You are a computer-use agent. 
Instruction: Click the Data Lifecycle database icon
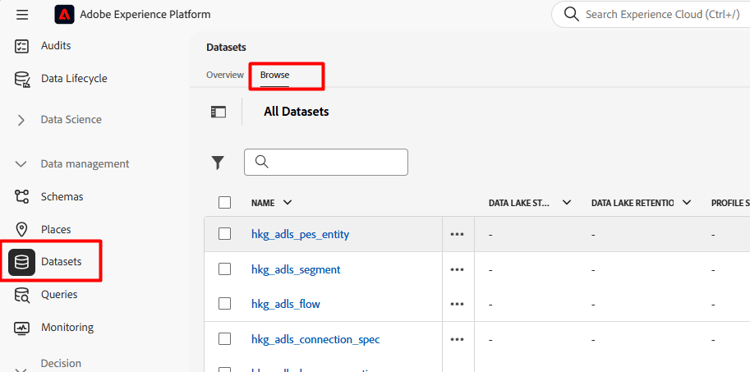(22, 79)
